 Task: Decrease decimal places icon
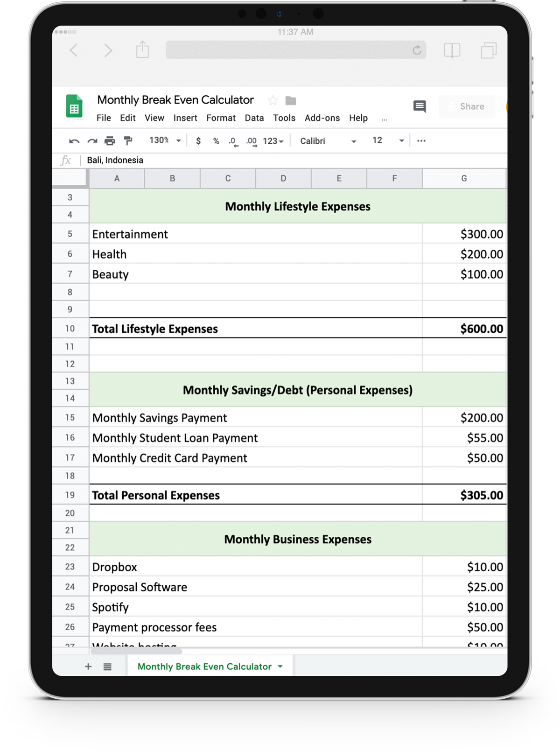pyautogui.click(x=233, y=141)
